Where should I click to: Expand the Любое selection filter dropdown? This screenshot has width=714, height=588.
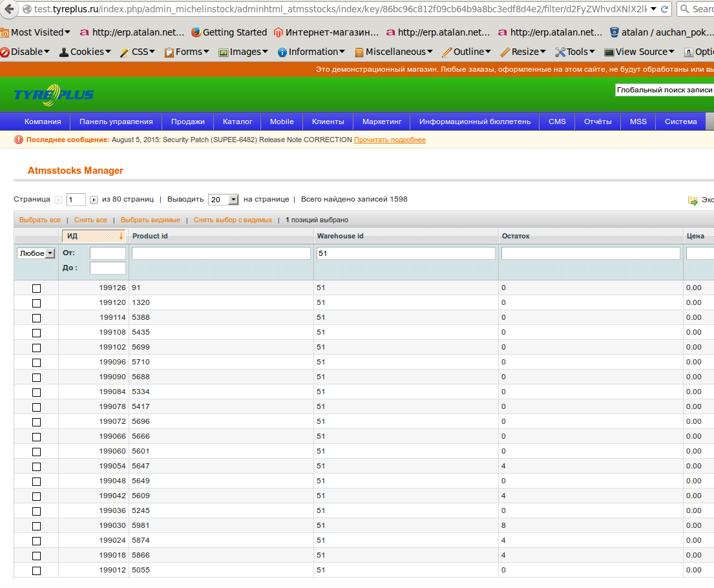coord(36,253)
